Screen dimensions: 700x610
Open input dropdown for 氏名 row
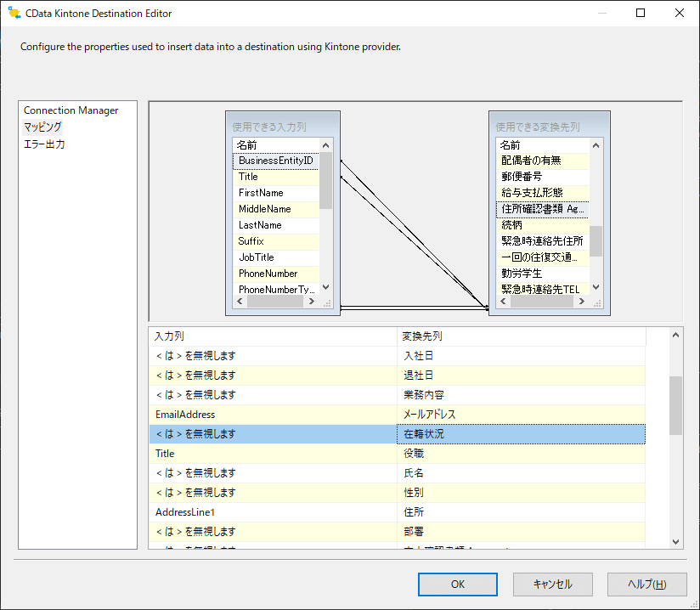[273, 473]
